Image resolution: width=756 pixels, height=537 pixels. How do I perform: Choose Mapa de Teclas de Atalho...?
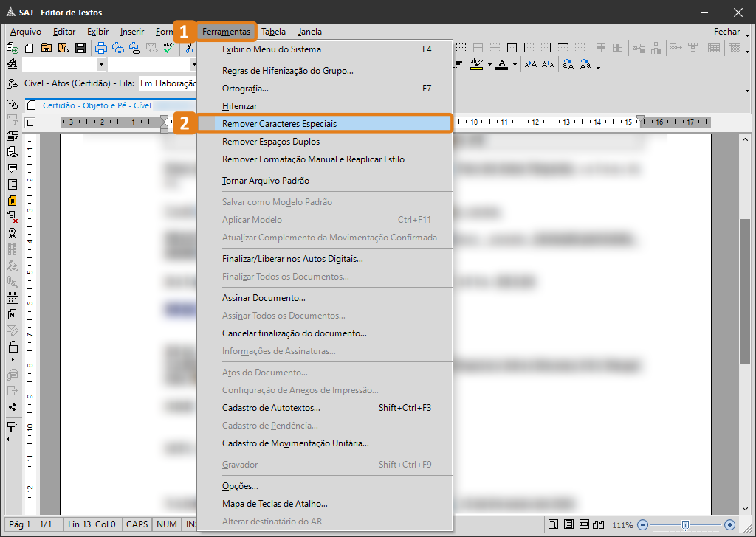325,504
